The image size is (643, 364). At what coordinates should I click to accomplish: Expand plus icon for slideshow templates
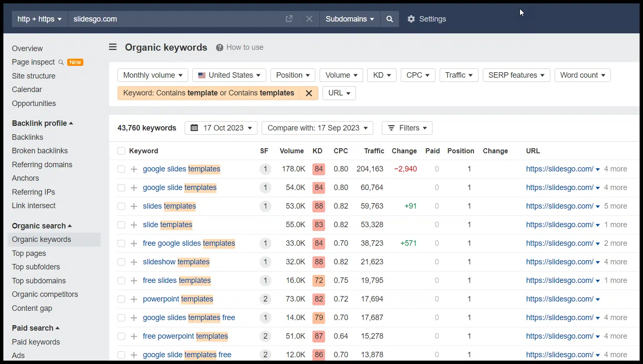(134, 262)
